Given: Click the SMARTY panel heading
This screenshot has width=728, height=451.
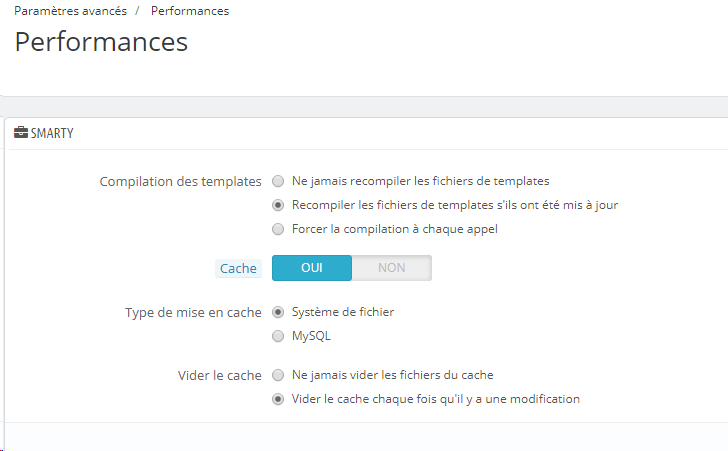Looking at the screenshot, I should click(52, 133).
